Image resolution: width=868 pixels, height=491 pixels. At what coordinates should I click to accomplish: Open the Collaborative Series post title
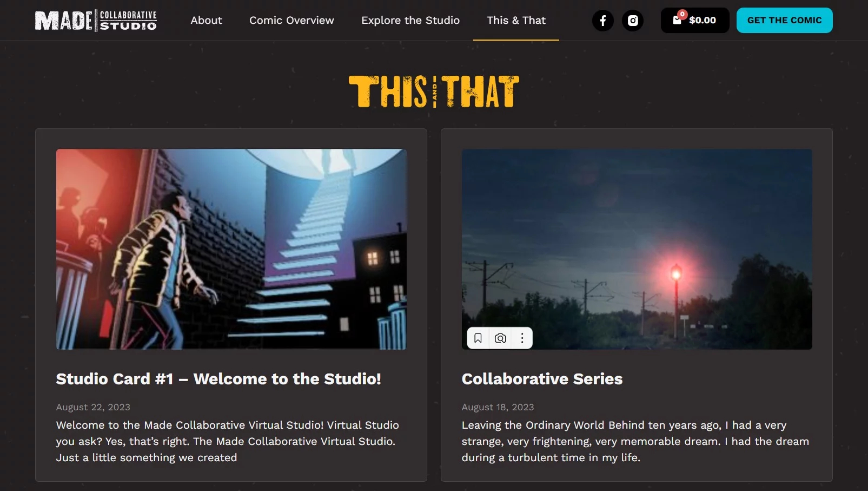coord(542,379)
